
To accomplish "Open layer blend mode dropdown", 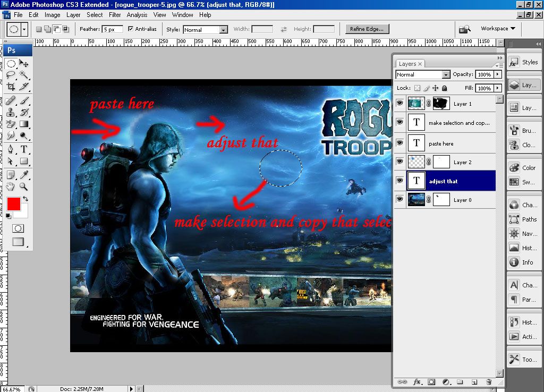I will pyautogui.click(x=422, y=74).
